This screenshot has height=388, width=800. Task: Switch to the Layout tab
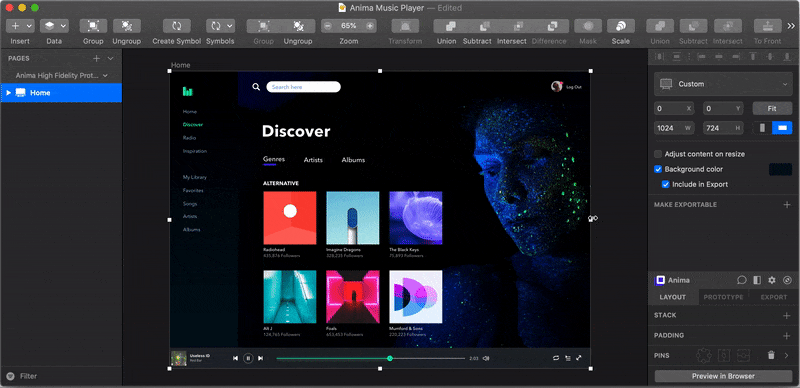[672, 297]
